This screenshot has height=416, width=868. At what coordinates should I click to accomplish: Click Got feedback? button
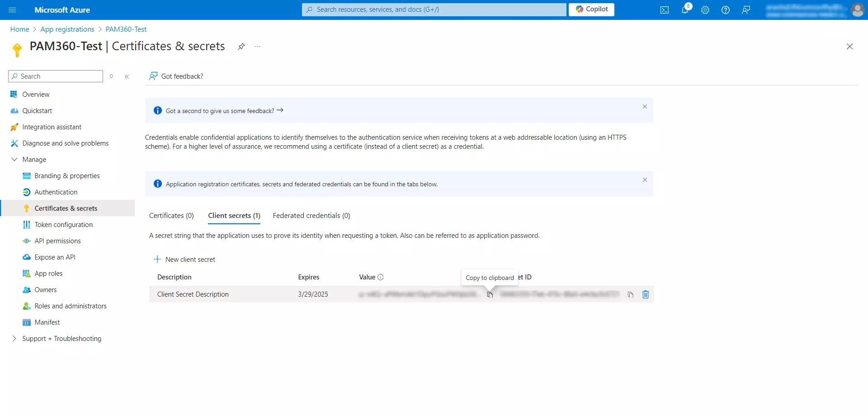pos(176,76)
